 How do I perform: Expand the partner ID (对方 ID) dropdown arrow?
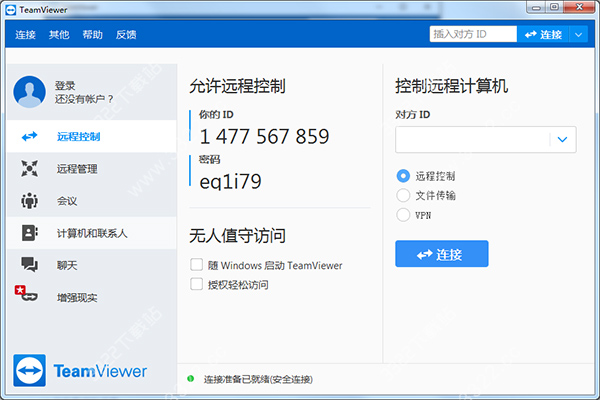(x=563, y=140)
